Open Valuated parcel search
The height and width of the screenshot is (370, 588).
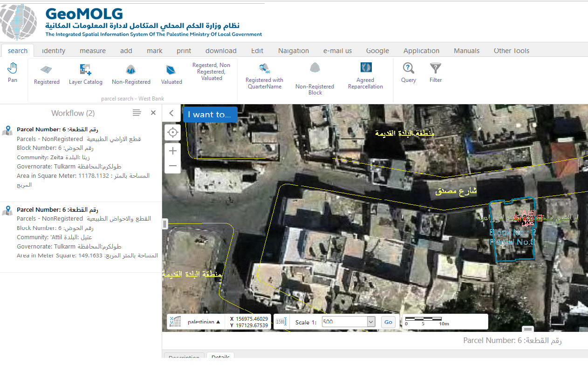tap(171, 75)
